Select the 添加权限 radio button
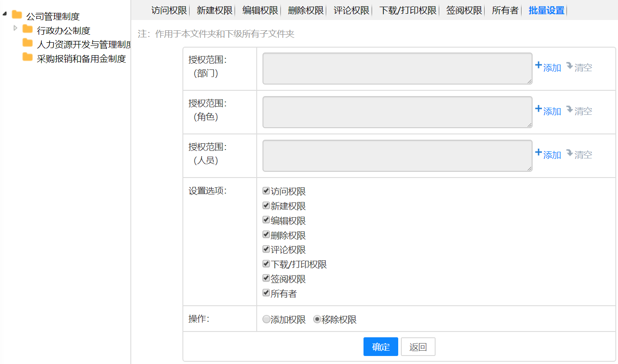This screenshot has width=618, height=364. click(x=266, y=320)
